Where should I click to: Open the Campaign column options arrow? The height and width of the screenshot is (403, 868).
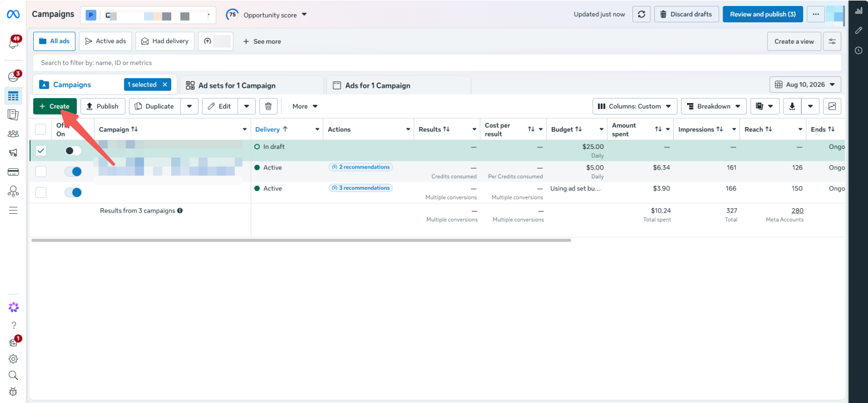[x=244, y=129]
